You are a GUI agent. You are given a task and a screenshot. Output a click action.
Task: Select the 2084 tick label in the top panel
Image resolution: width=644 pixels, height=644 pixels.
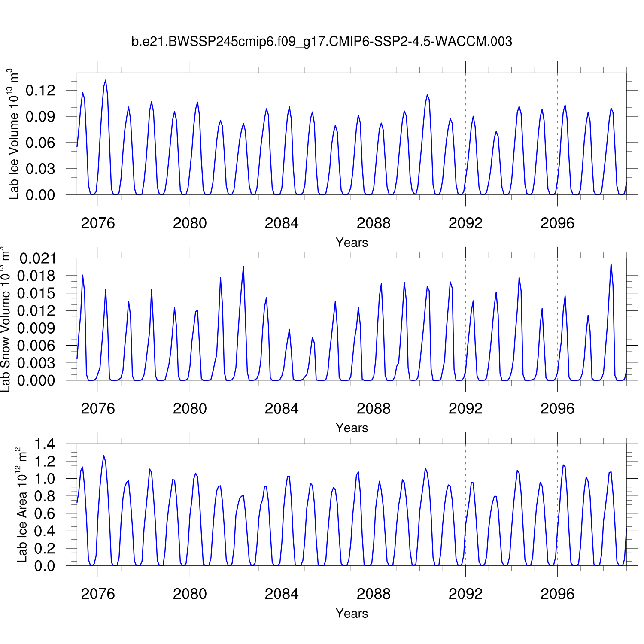click(x=282, y=223)
